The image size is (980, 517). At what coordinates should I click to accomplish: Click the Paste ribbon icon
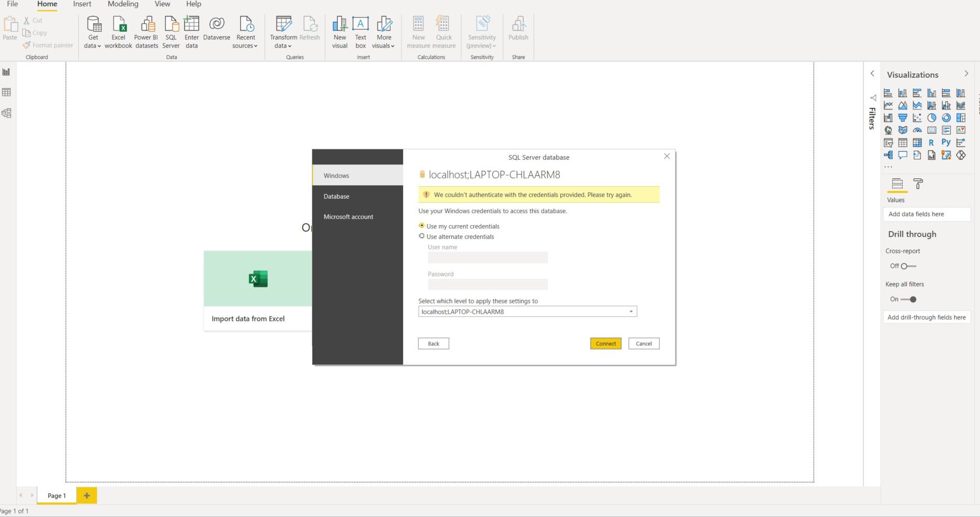(x=10, y=29)
